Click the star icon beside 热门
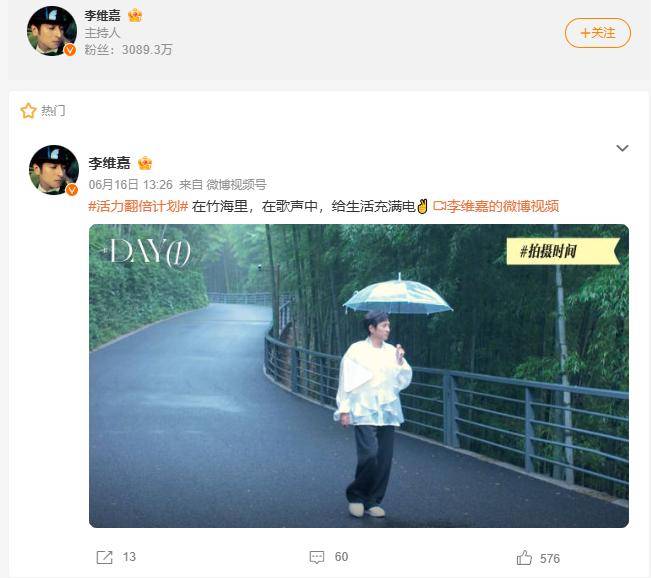651x578 pixels. point(28,110)
